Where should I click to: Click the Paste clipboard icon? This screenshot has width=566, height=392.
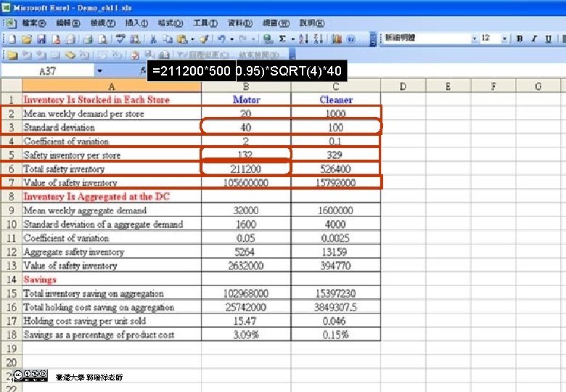pyautogui.click(x=183, y=39)
